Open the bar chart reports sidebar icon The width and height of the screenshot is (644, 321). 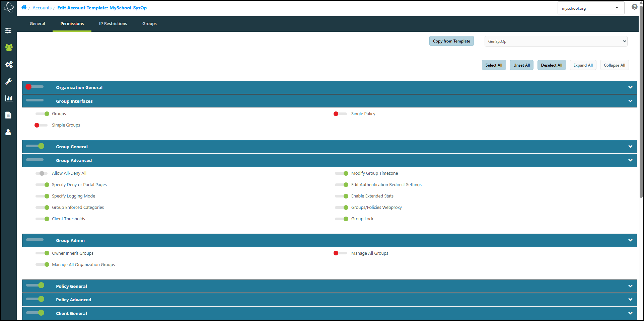(x=9, y=98)
